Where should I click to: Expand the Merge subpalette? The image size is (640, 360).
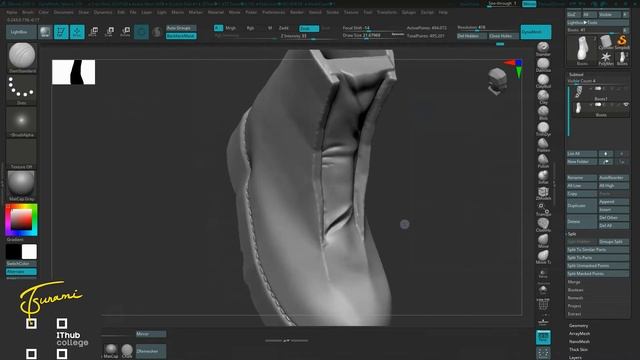(574, 282)
